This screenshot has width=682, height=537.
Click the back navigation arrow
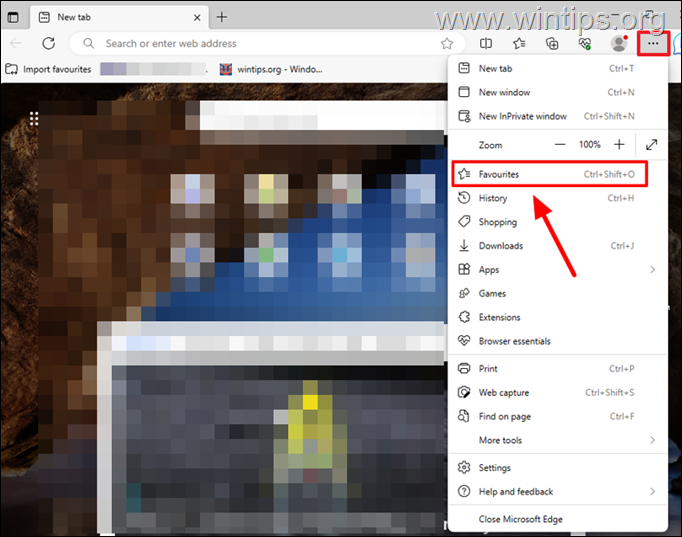(x=16, y=43)
